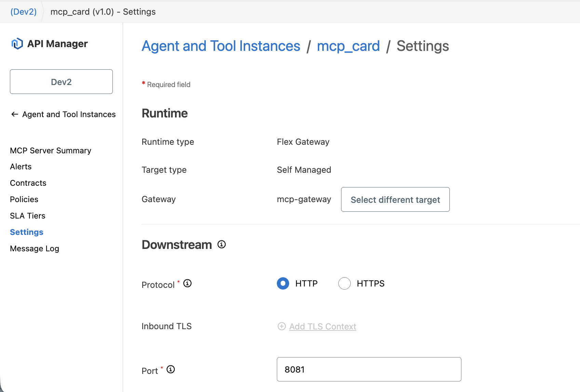Open Contracts in the sidebar
The image size is (580, 392).
pos(28,183)
